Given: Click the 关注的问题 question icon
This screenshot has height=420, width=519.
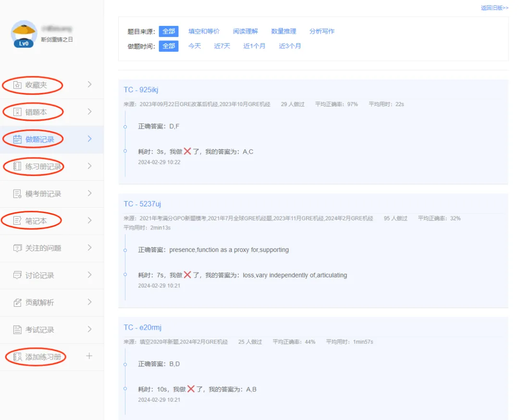Looking at the screenshot, I should pyautogui.click(x=17, y=248).
